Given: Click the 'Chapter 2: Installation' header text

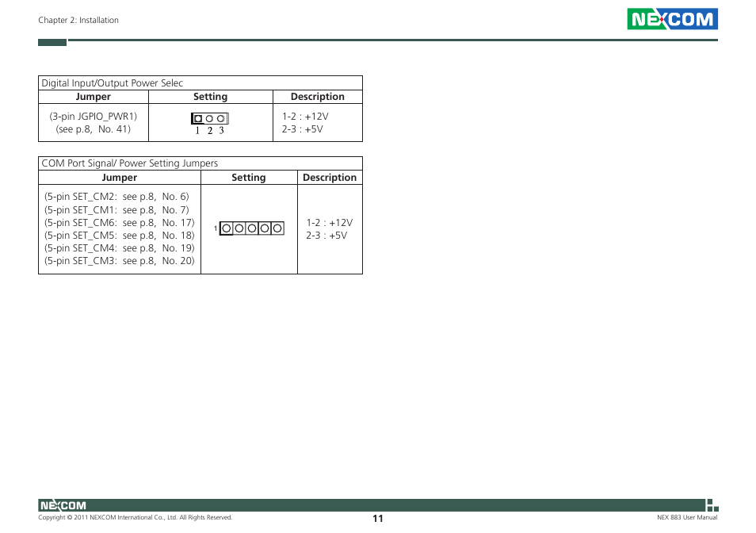Looking at the screenshot, I should (78, 20).
